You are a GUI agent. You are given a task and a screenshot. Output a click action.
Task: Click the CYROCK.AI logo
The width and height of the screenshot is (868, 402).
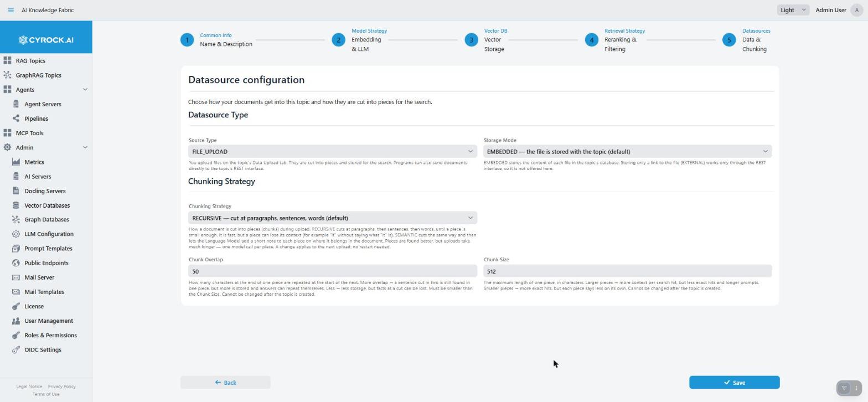click(x=46, y=40)
